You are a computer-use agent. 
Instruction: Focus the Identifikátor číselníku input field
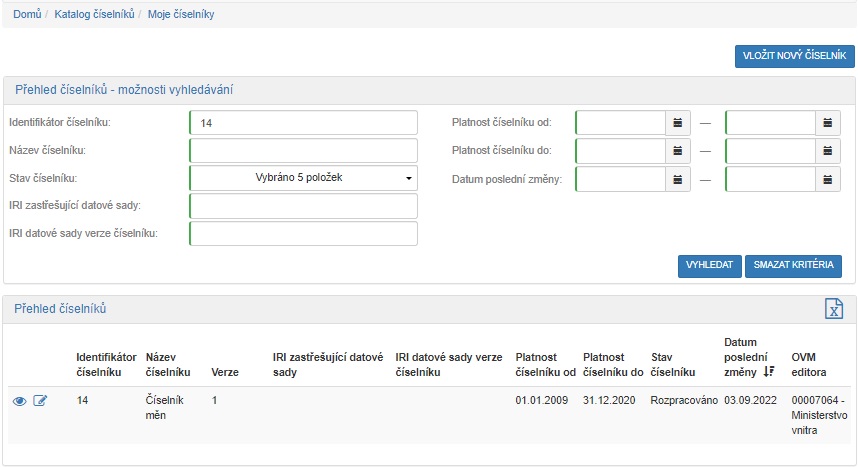click(x=303, y=123)
